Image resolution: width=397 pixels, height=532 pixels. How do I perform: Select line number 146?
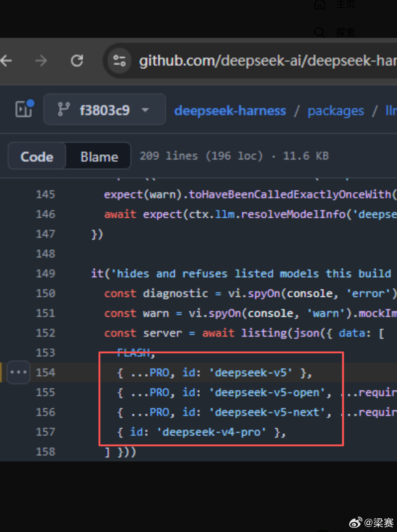[x=46, y=214]
